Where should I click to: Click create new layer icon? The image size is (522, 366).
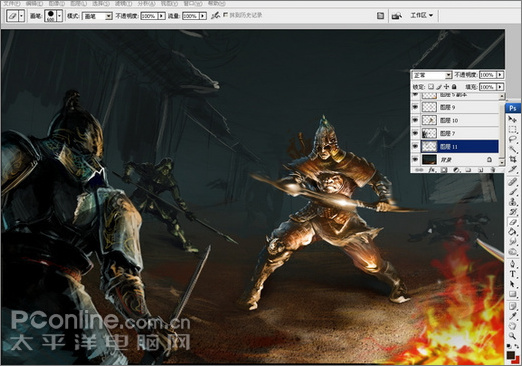(480, 170)
